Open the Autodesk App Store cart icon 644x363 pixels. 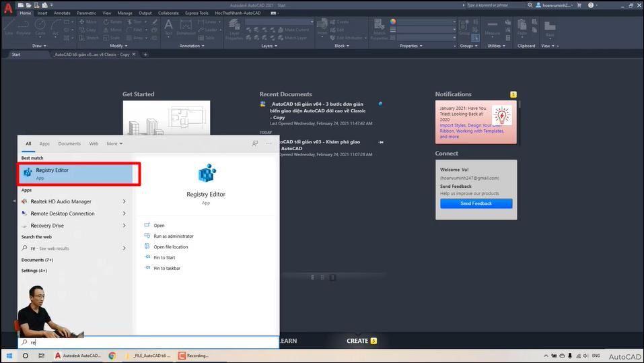point(579,5)
